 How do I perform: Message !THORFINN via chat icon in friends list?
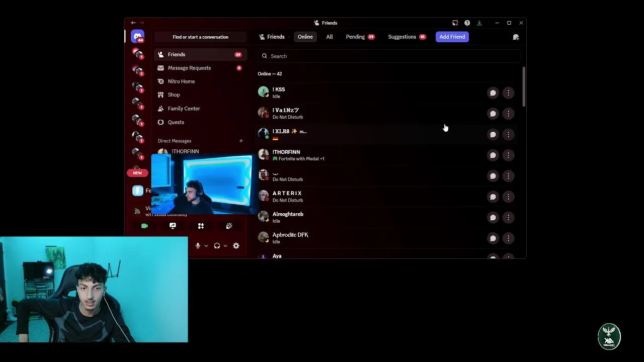493,155
